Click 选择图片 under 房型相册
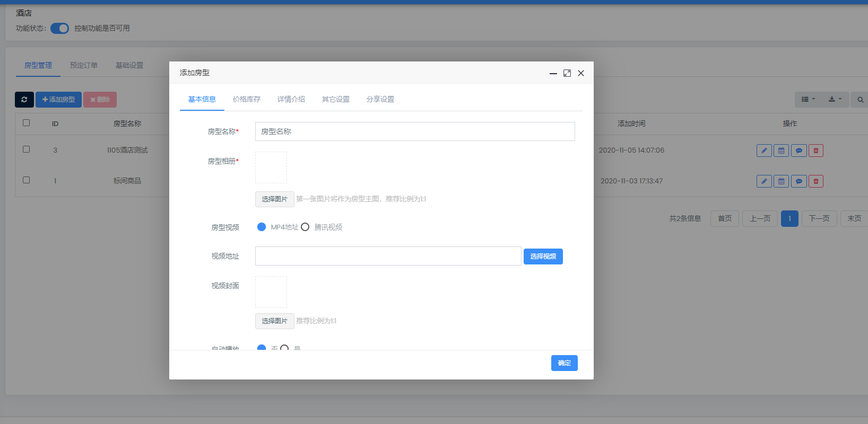868x424 pixels. [x=274, y=199]
